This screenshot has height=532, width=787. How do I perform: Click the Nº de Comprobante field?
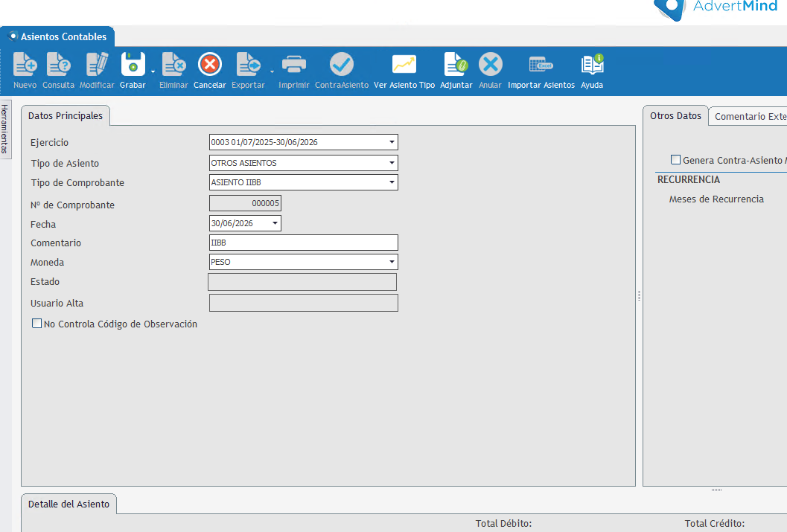245,203
